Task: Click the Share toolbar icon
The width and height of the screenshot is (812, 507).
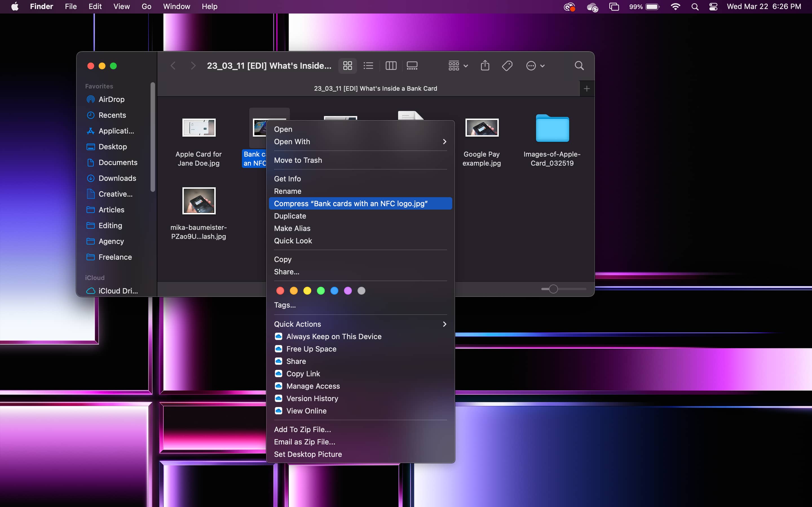Action: click(485, 66)
